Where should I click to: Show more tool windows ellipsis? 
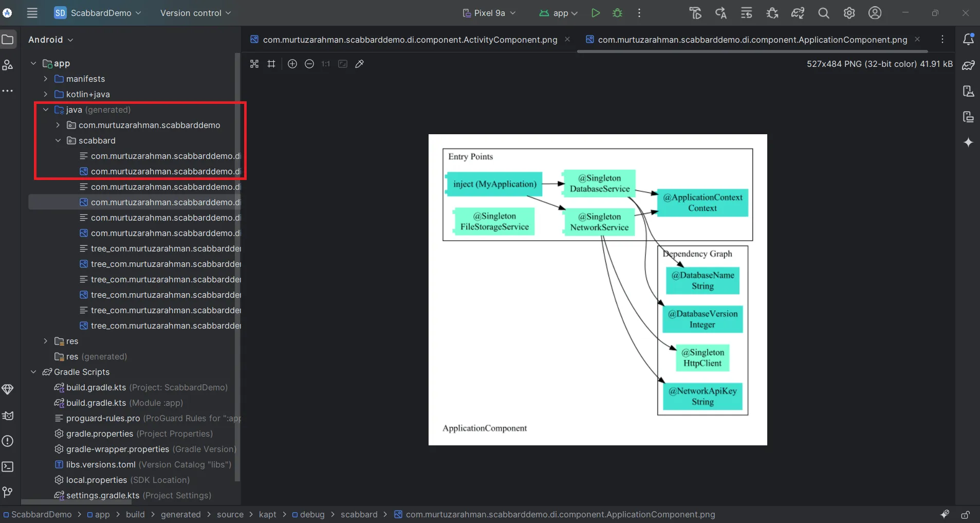(x=8, y=91)
